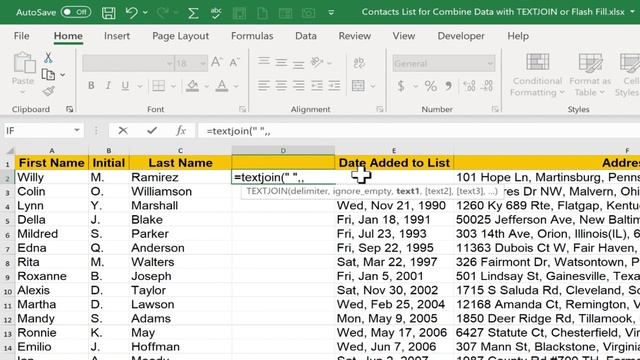Click the Decrease Font Size icon
The width and height of the screenshot is (640, 360).
pos(234,62)
